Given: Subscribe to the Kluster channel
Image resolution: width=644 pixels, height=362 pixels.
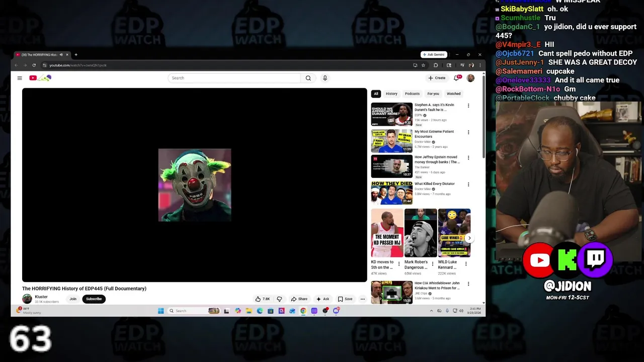Looking at the screenshot, I should tap(94, 299).
